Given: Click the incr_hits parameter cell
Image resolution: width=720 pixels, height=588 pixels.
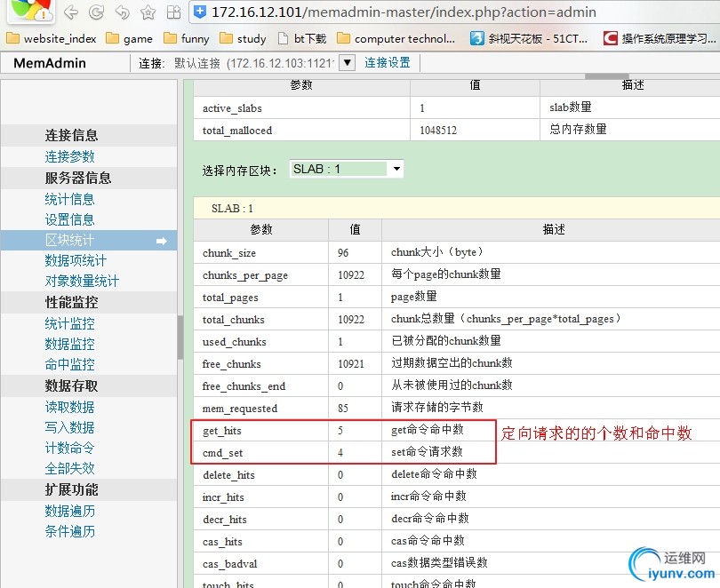Looking at the screenshot, I should [260, 497].
